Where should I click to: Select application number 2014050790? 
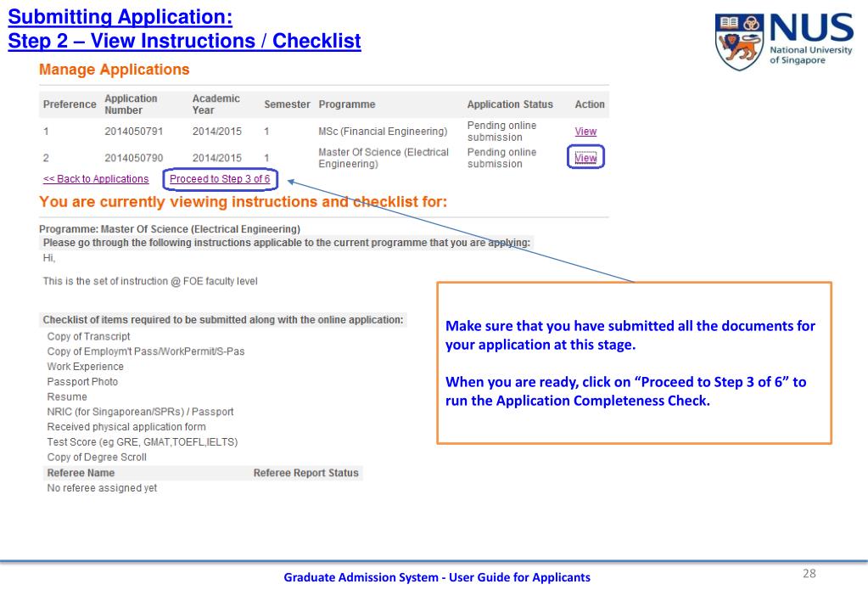(133, 158)
